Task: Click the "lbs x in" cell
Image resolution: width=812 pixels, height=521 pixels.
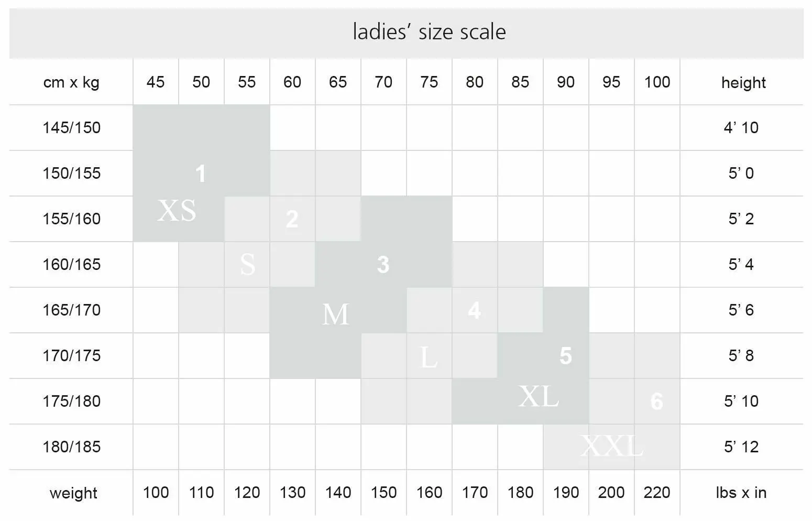Action: (x=741, y=493)
